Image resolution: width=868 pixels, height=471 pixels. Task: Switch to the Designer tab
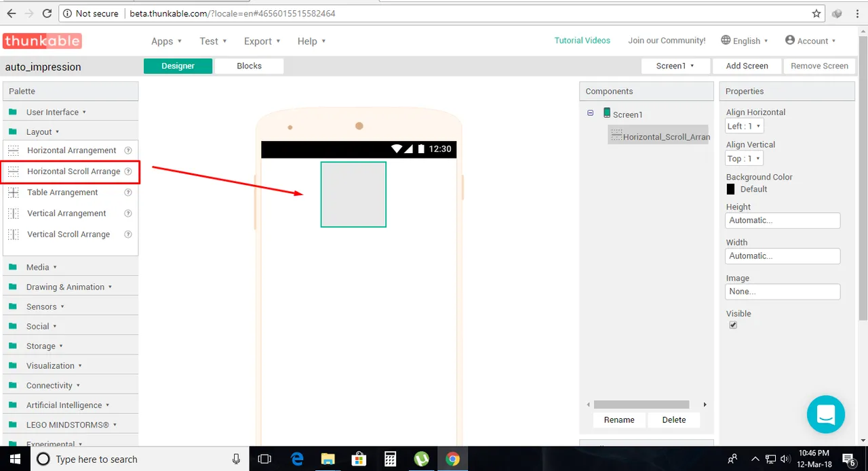click(x=178, y=66)
